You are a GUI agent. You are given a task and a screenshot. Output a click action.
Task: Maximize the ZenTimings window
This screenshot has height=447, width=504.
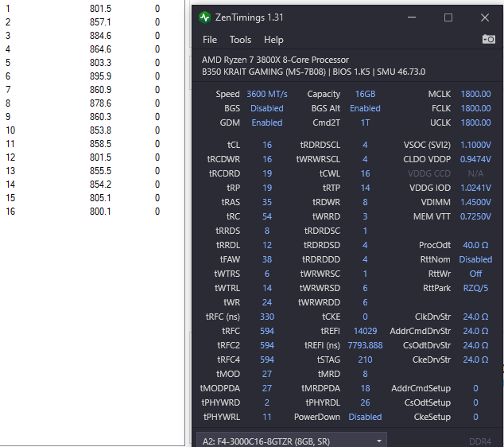(x=448, y=17)
